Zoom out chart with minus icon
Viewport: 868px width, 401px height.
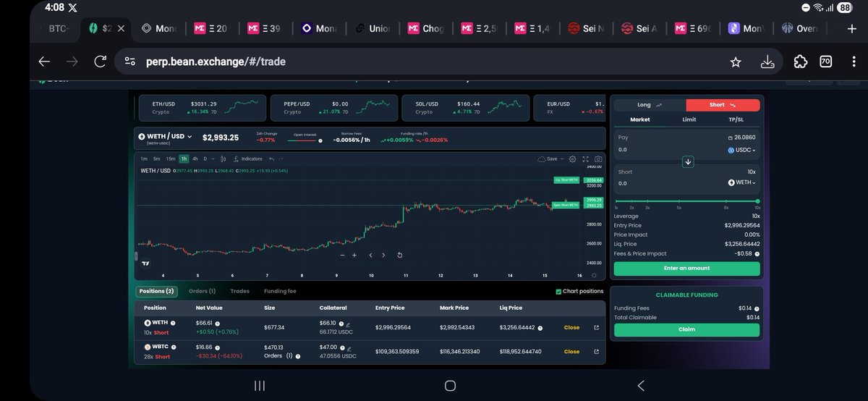[x=343, y=255]
